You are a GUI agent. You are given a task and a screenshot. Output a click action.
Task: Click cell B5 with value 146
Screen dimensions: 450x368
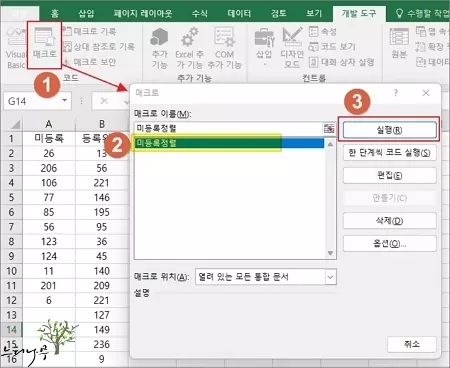coord(102,197)
